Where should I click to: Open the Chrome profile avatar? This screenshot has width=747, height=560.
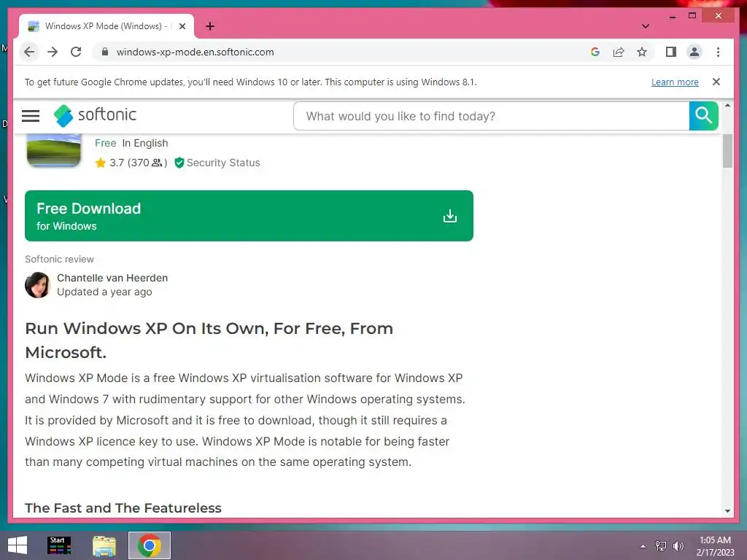[694, 52]
